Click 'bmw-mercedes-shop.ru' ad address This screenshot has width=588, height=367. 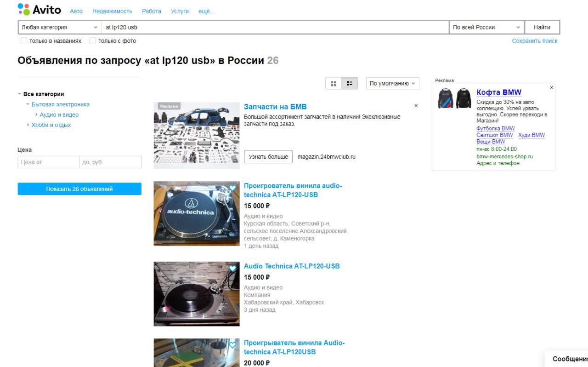pos(504,156)
